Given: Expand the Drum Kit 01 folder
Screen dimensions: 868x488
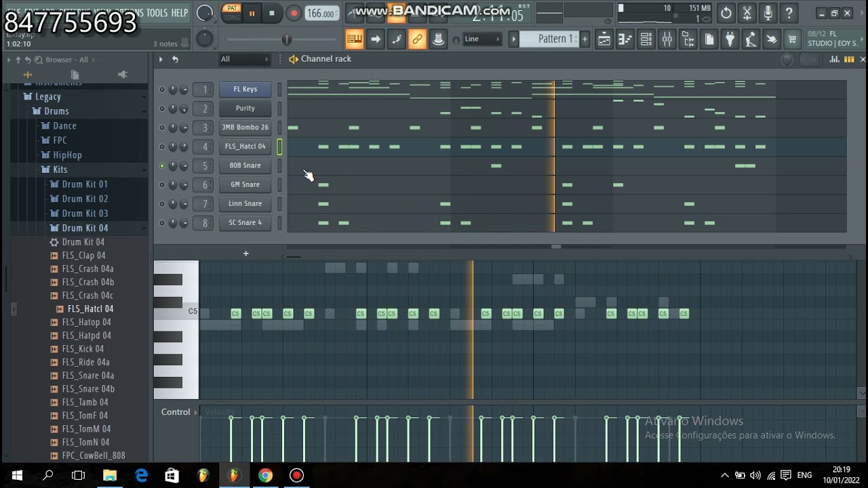Looking at the screenshot, I should [x=85, y=184].
